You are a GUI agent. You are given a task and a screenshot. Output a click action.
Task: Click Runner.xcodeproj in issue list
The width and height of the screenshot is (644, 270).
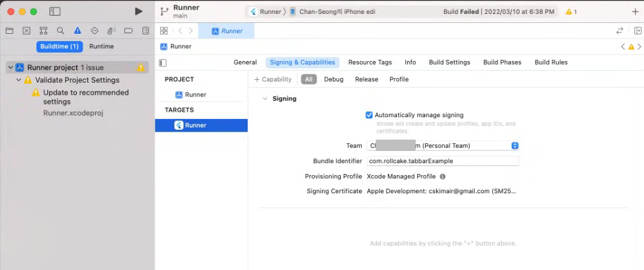pos(73,113)
